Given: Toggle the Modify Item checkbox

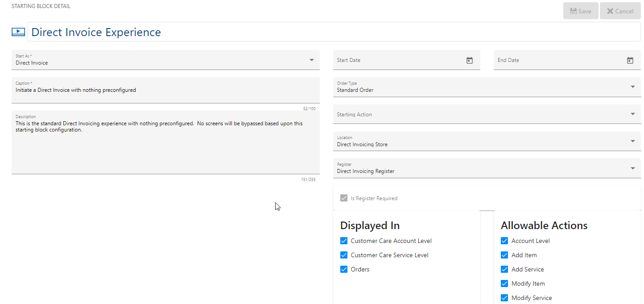Looking at the screenshot, I should coord(504,283).
